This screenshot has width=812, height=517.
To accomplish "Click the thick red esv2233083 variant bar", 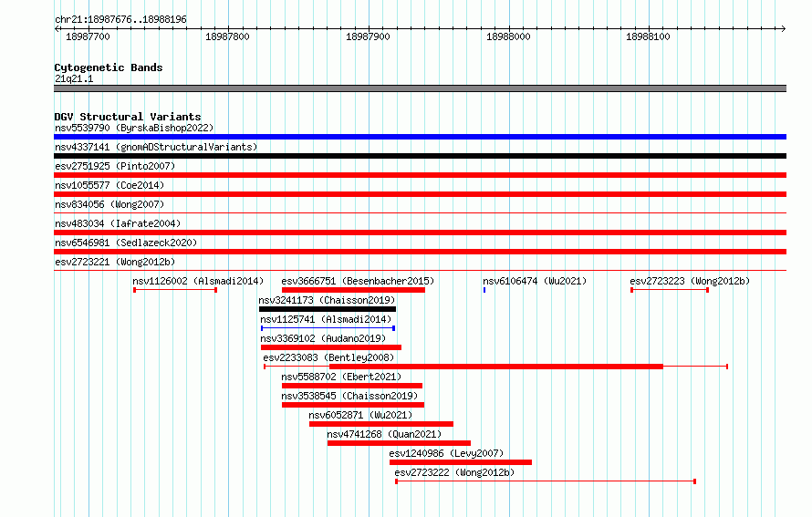I will click(496, 367).
